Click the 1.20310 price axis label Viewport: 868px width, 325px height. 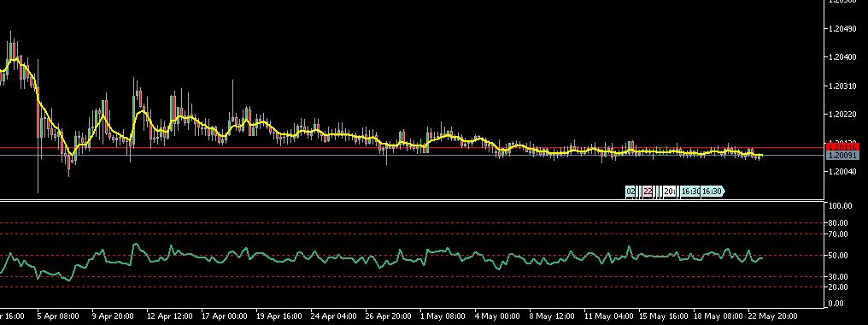(x=842, y=86)
